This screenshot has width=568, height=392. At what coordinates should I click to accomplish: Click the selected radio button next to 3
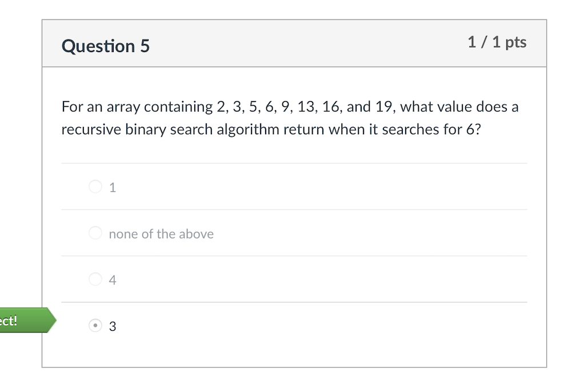(x=95, y=326)
